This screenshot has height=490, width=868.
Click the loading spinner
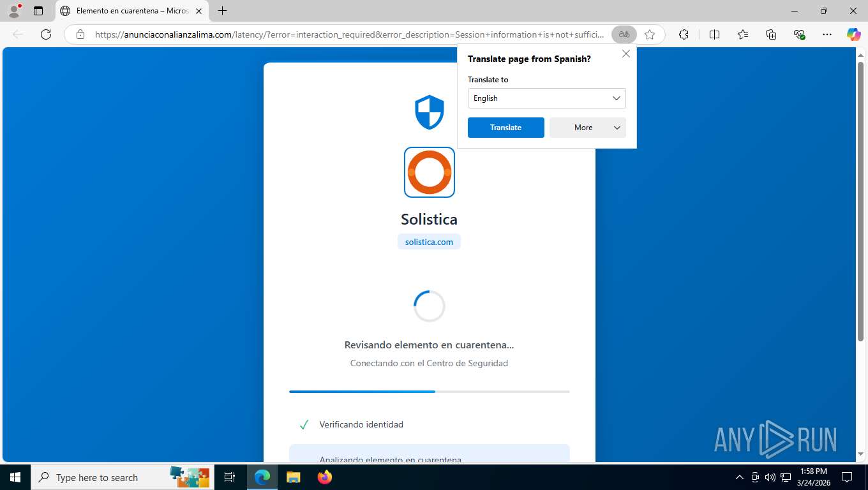(x=430, y=306)
